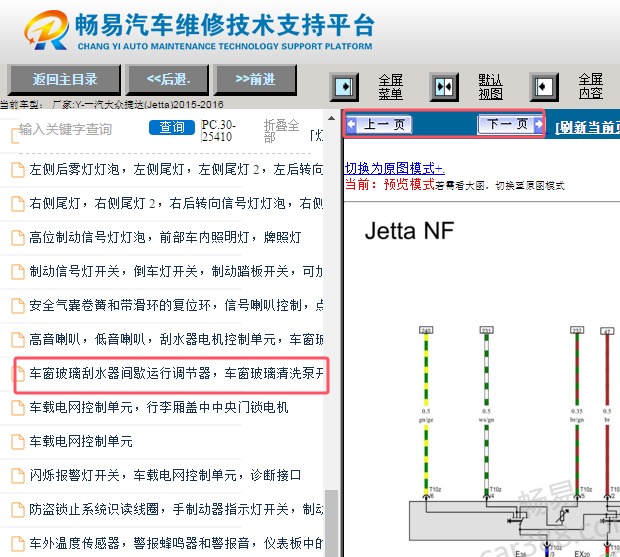Click the file icon beside 车外温度传感器
620x557 pixels.
click(x=17, y=544)
